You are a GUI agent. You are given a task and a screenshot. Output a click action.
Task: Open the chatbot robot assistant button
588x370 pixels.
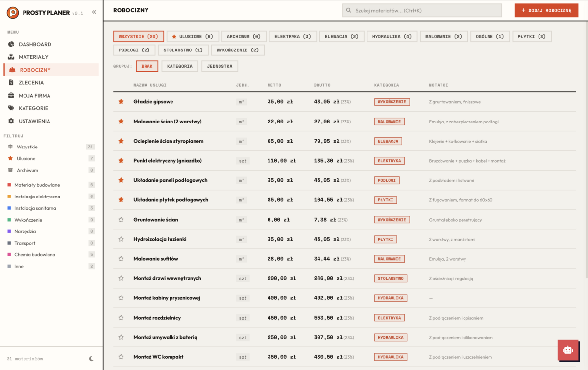[x=568, y=350]
